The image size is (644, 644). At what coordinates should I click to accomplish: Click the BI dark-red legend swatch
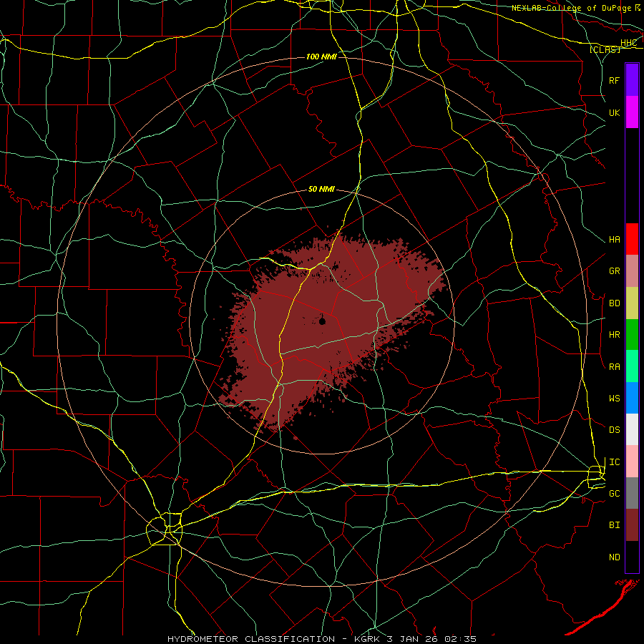coord(632,525)
